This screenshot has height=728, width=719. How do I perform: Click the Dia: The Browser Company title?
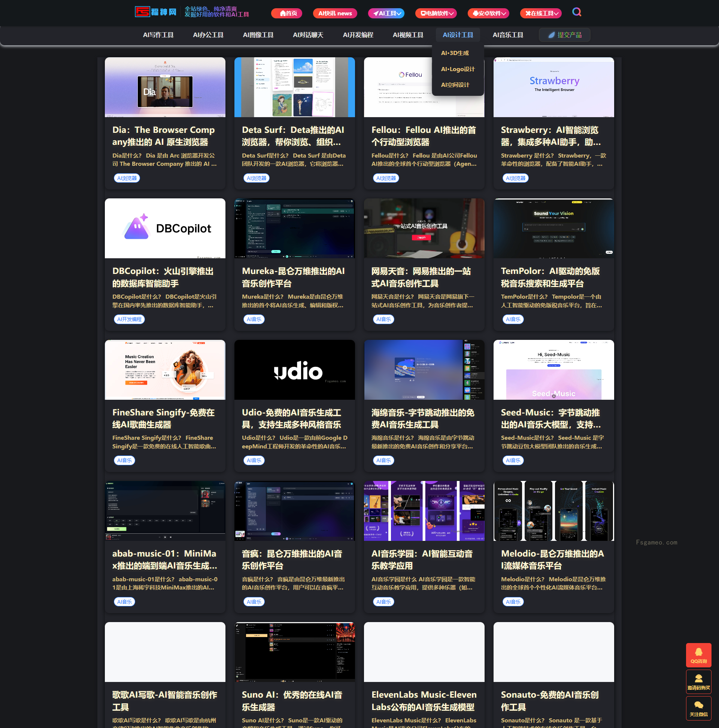pos(164,136)
